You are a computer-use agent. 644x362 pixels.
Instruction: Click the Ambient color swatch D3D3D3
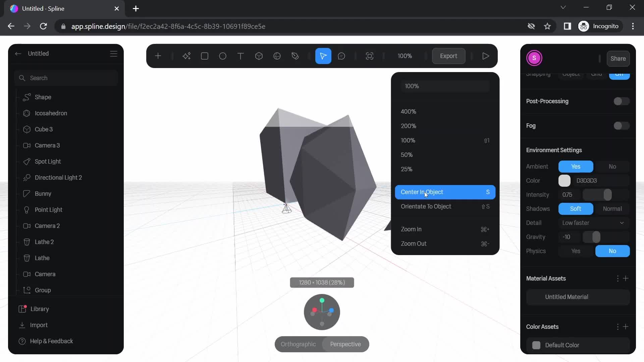tap(565, 180)
